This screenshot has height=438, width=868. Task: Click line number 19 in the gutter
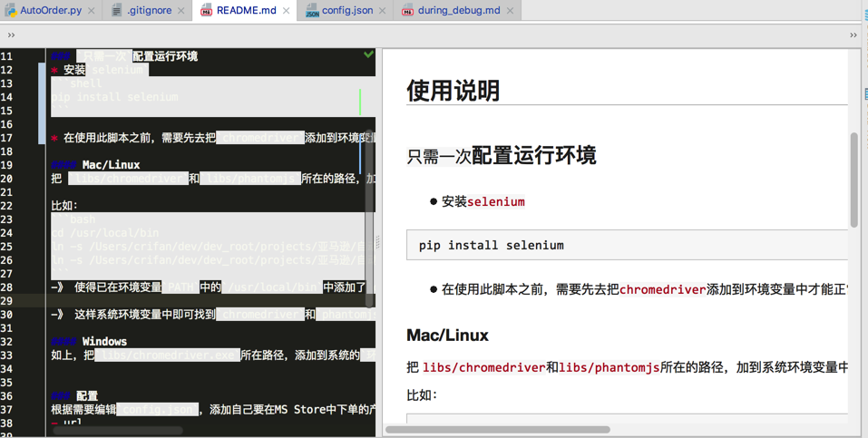pos(6,164)
